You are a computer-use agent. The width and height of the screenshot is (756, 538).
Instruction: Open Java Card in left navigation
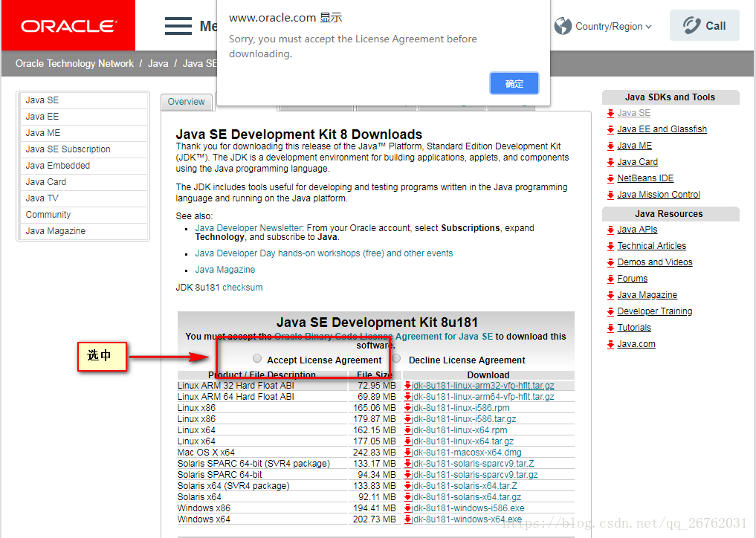point(83,182)
